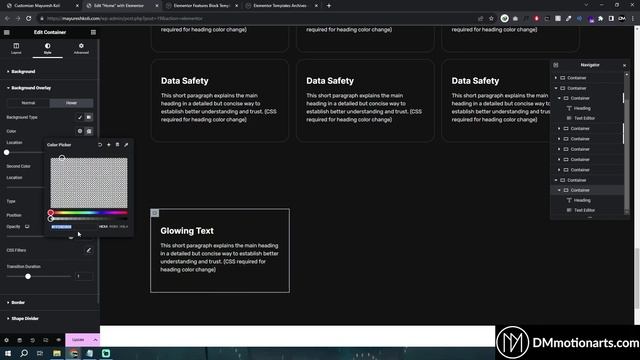Screen dimensions: 640x360
Task: Switch to the Layout tab
Action: pos(16,48)
